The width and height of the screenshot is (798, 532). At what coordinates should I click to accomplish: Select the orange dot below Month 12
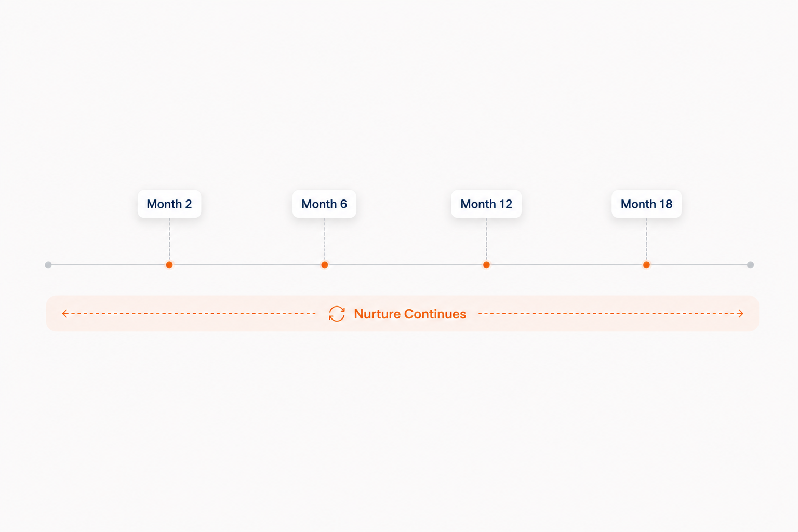pos(486,265)
